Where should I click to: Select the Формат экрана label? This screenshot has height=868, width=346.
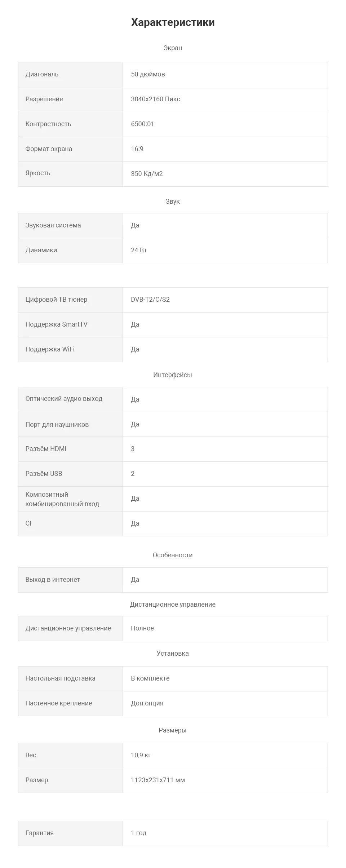(49, 149)
